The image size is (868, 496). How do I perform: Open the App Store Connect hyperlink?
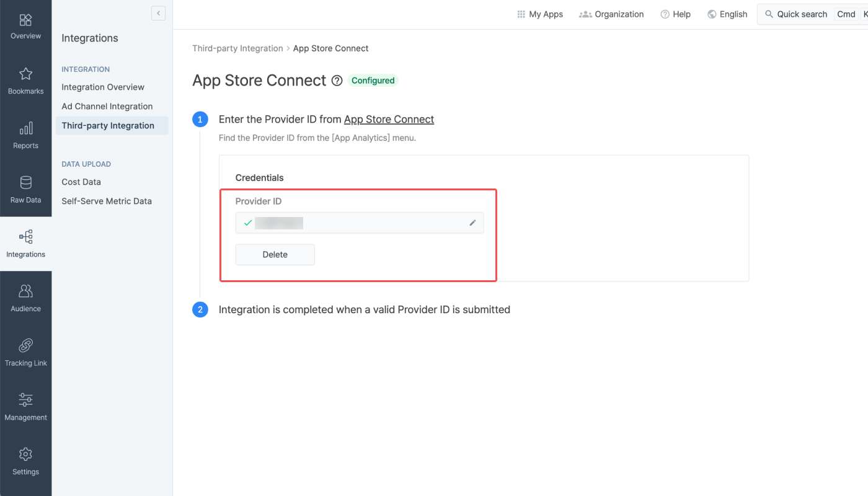(x=389, y=120)
